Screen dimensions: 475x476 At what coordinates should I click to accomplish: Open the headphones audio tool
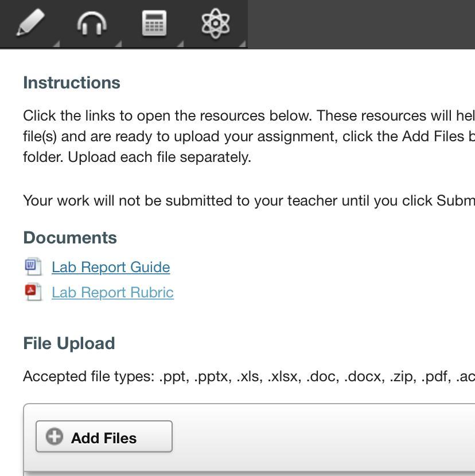click(92, 23)
